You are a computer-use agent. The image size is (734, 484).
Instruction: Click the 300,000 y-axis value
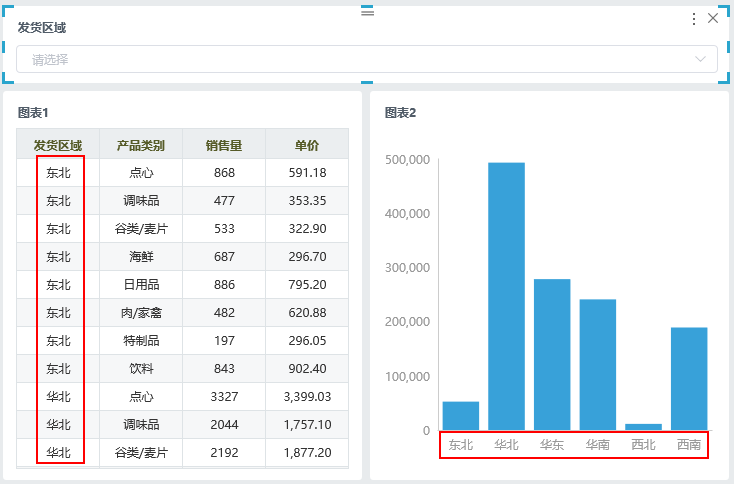407,268
